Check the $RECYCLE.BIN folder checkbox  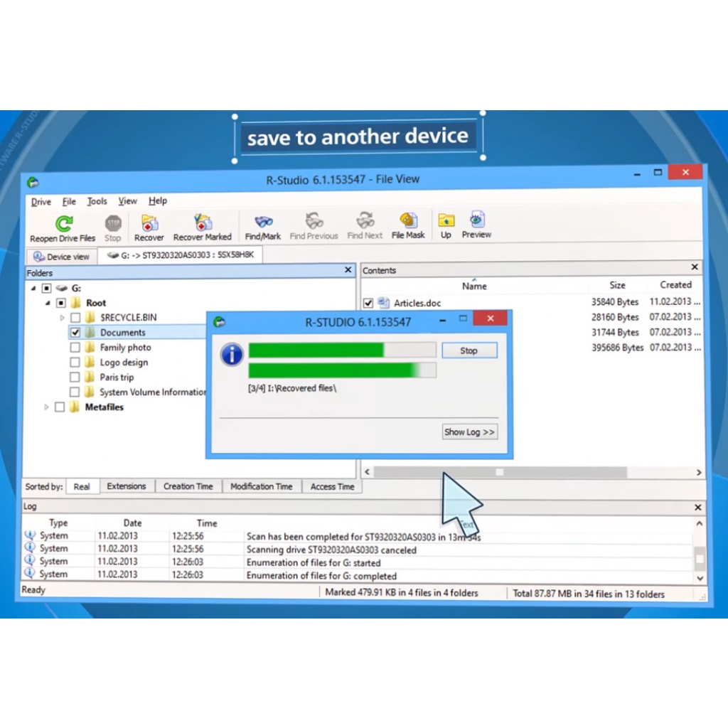click(x=75, y=318)
